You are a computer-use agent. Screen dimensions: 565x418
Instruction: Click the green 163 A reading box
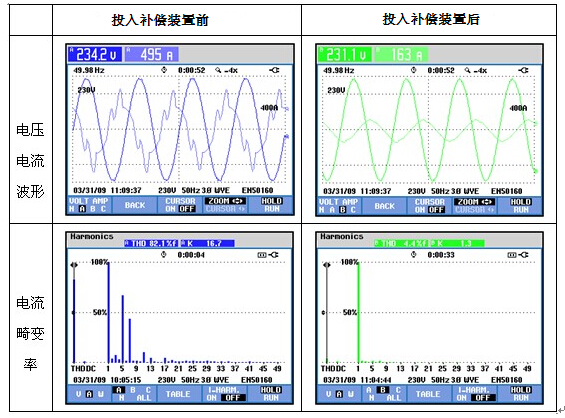[401, 55]
